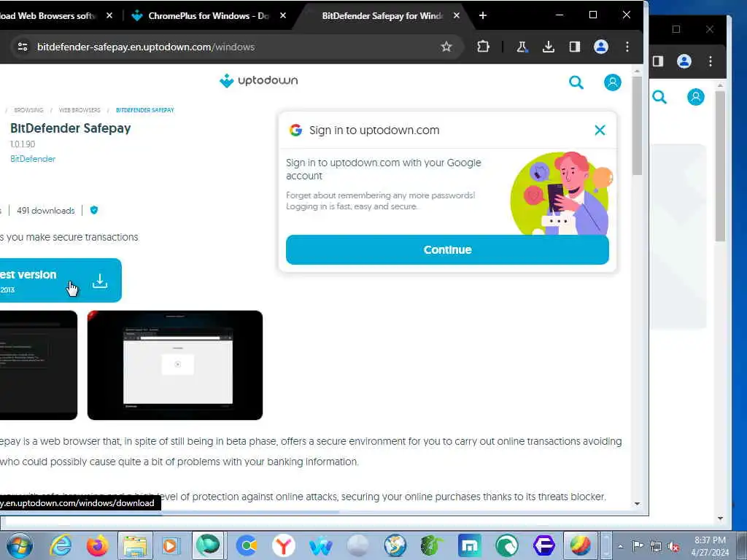View site information icon in address bar
This screenshot has width=747, height=560.
pyautogui.click(x=23, y=47)
